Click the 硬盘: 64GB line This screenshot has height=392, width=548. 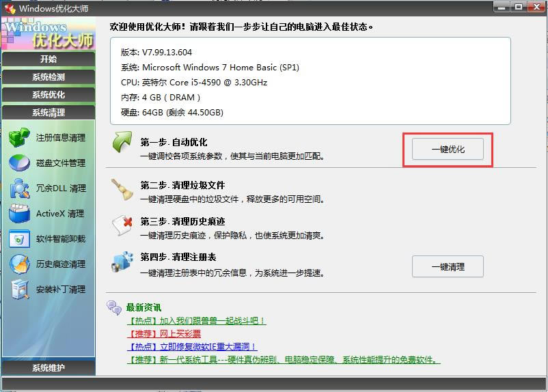(172, 113)
